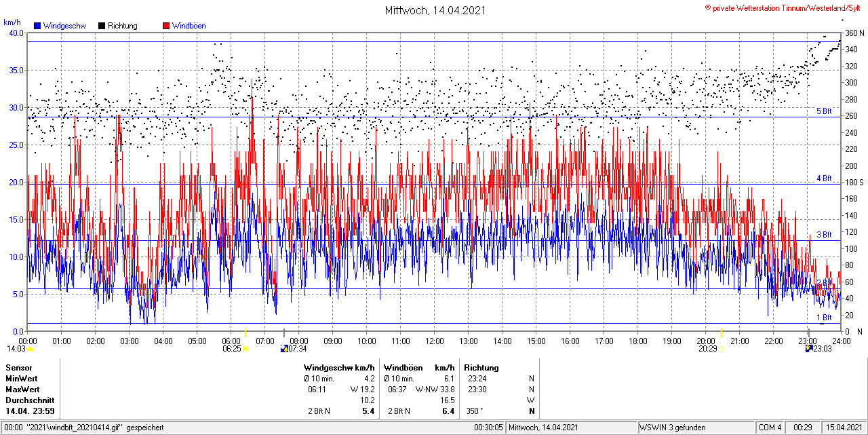This screenshot has width=868, height=435.
Task: Click the black Richtung legend swatch
Action: pos(102,26)
